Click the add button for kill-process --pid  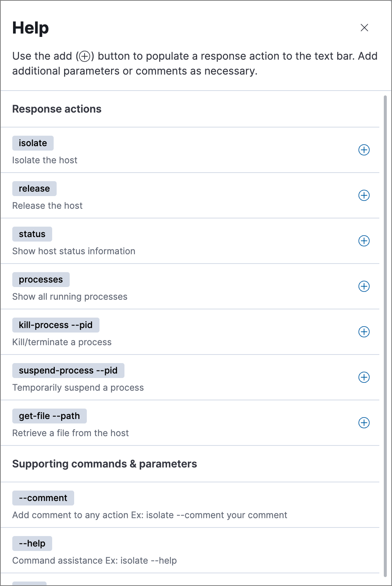pos(364,332)
